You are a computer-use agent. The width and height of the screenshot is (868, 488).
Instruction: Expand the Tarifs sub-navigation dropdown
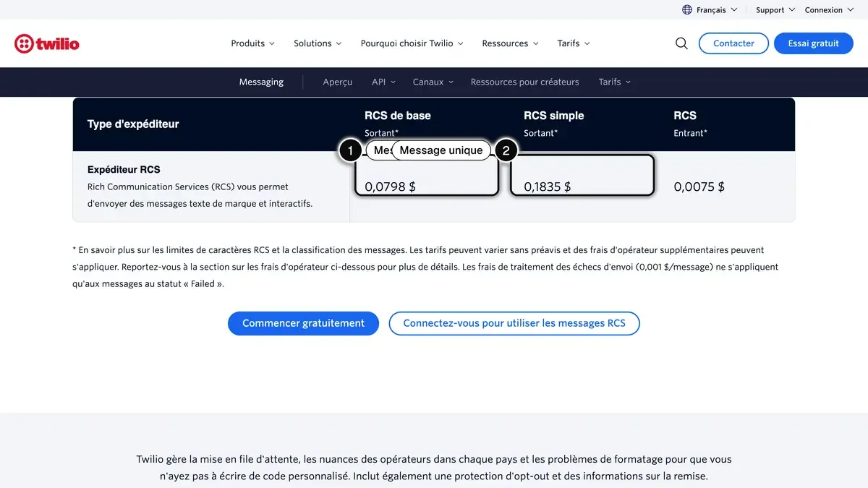(x=615, y=82)
